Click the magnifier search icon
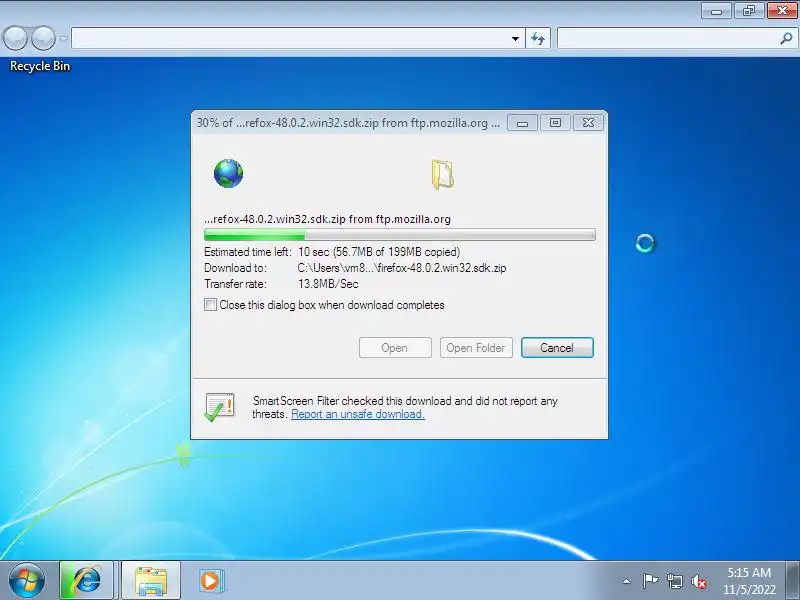Screen dimensions: 800x600 (786, 38)
